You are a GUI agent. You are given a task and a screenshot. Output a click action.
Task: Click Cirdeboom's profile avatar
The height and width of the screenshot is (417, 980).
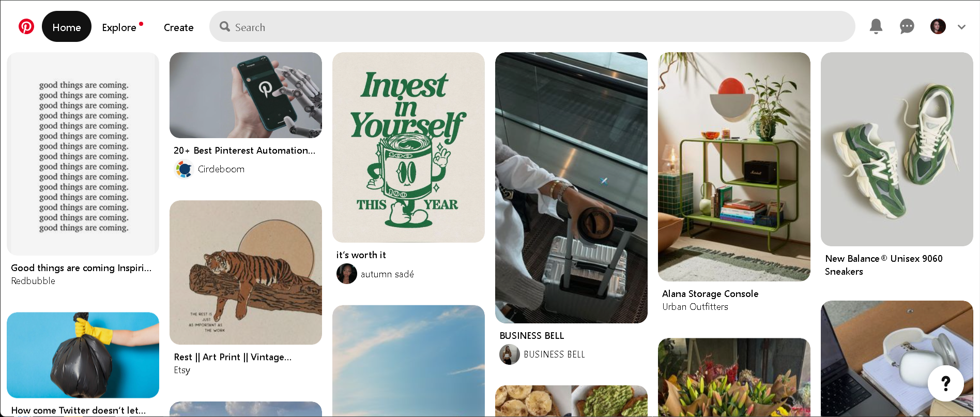click(x=183, y=169)
